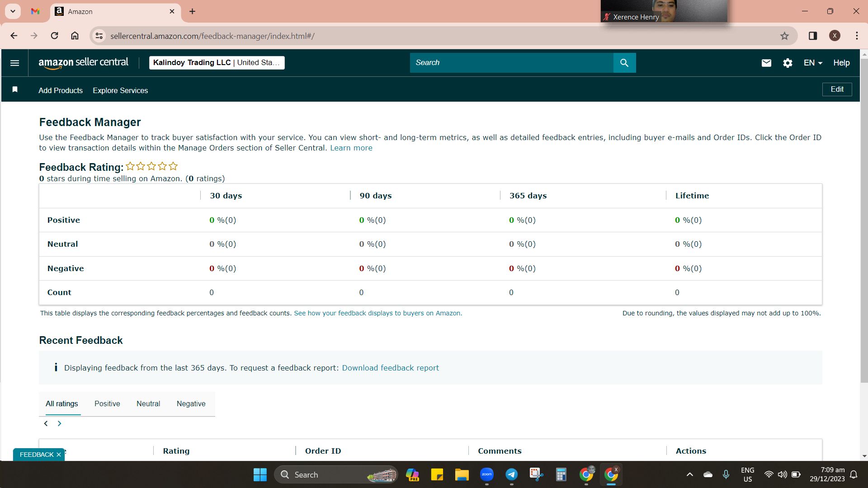Click the bookmark flag icon

(15, 89)
